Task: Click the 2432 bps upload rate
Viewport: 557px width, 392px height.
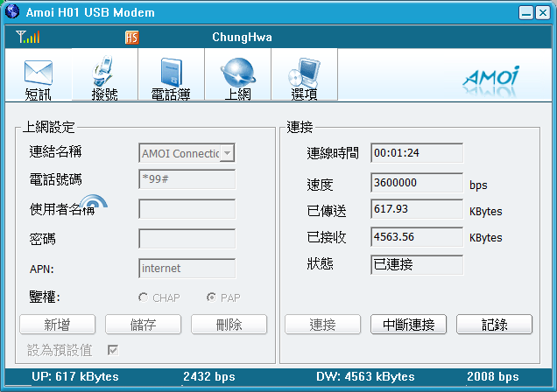Action: pyautogui.click(x=208, y=377)
